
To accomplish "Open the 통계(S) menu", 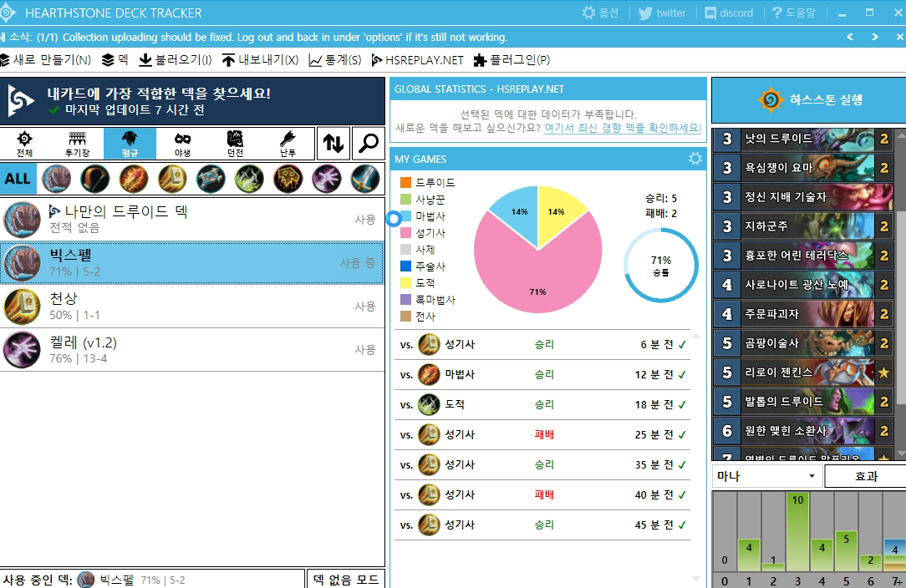I will 335,60.
